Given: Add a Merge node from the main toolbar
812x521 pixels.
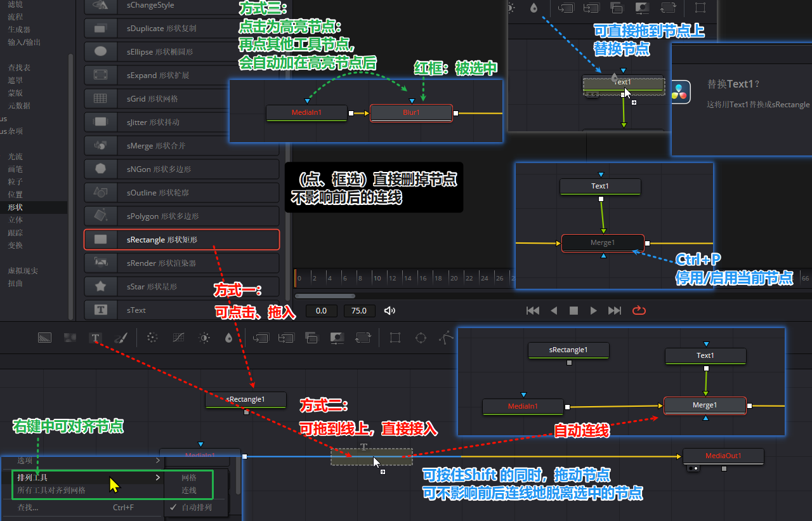Looking at the screenshot, I should point(260,338).
